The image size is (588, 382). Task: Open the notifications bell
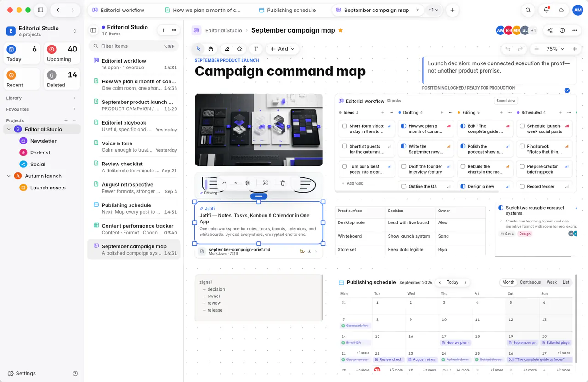point(547,10)
